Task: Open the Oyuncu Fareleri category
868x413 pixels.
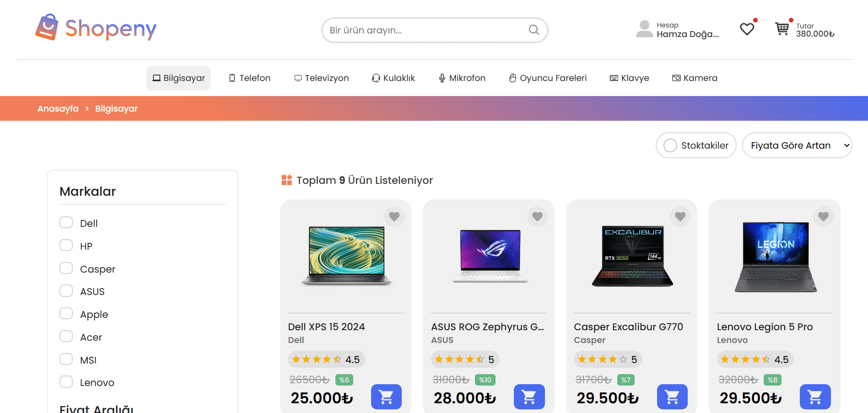Action: (x=548, y=78)
